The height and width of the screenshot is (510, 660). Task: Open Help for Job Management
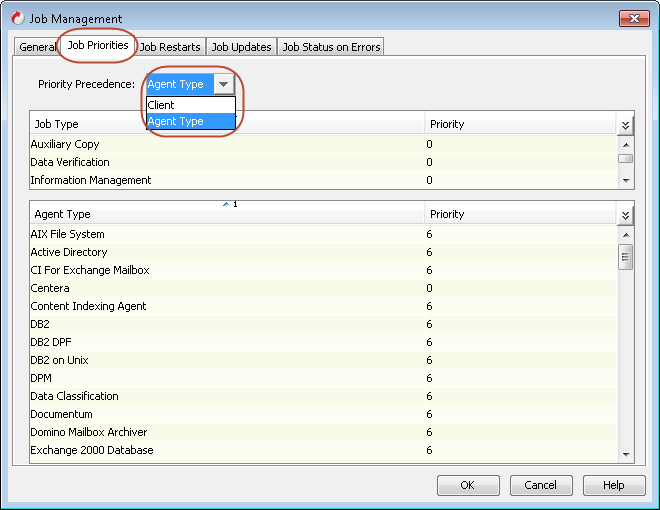click(x=612, y=485)
